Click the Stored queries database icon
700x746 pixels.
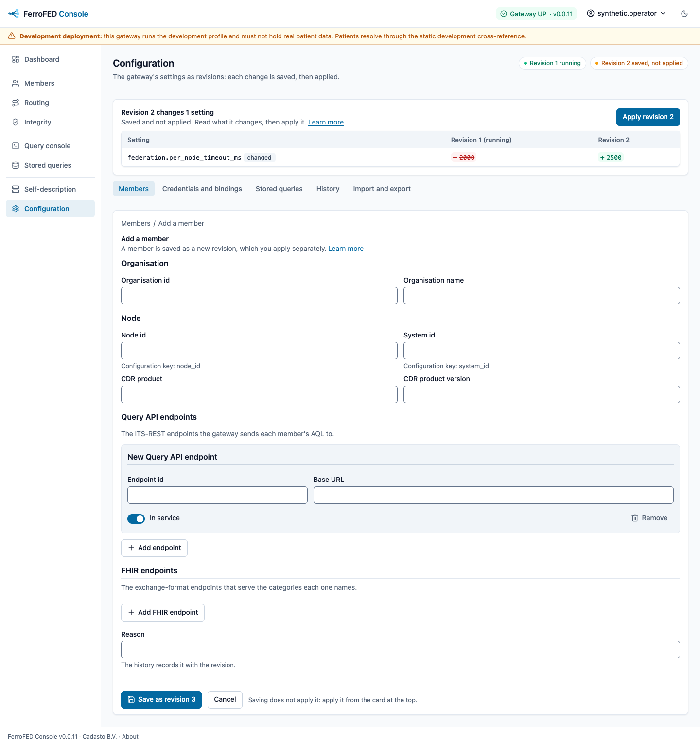[x=16, y=165]
